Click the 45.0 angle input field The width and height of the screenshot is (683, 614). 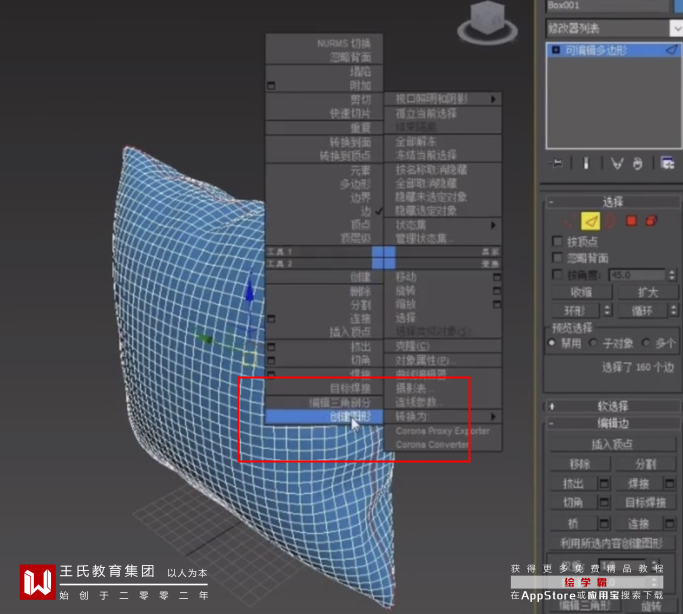637,275
